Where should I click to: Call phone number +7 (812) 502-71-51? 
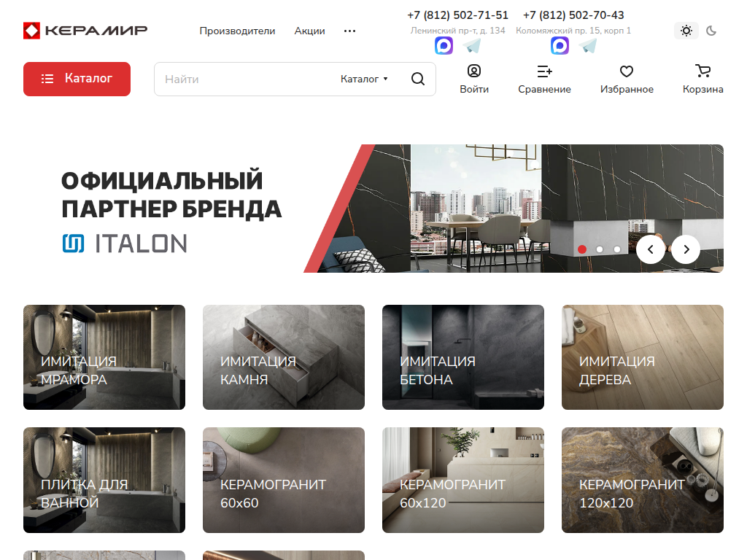click(x=458, y=15)
